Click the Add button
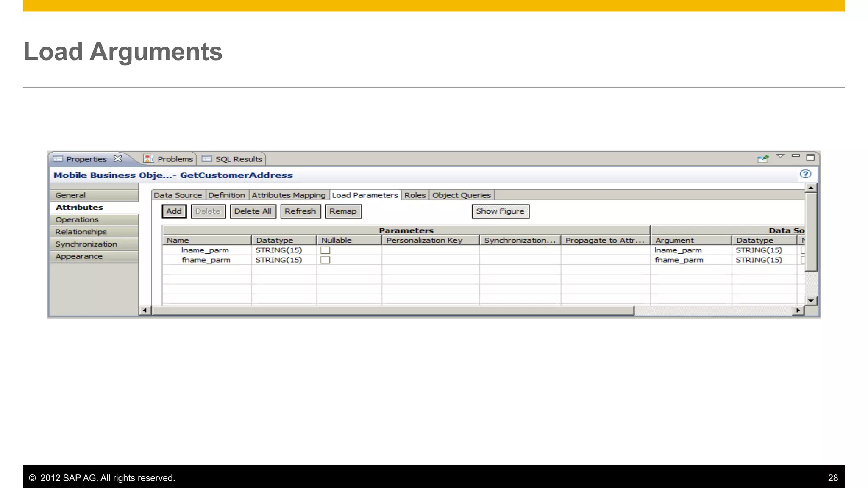The width and height of the screenshot is (868, 488). tap(174, 211)
